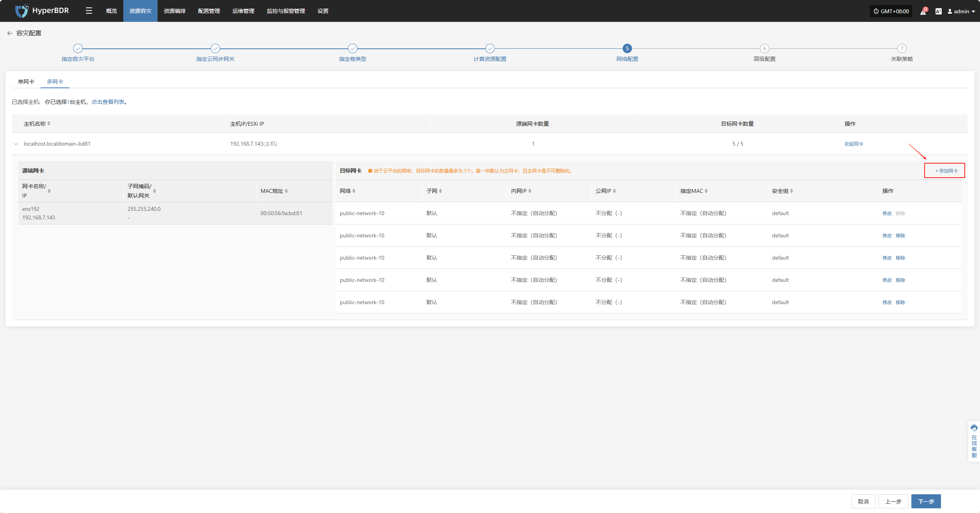
Task: Click 修改 in third target NIC row
Action: (887, 258)
